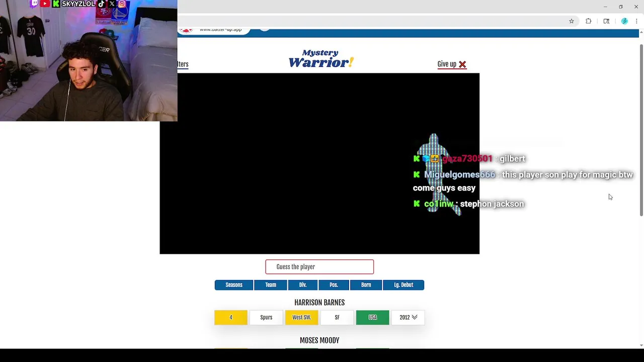The height and width of the screenshot is (362, 644).
Task: Click the SF position cell
Action: [337, 317]
